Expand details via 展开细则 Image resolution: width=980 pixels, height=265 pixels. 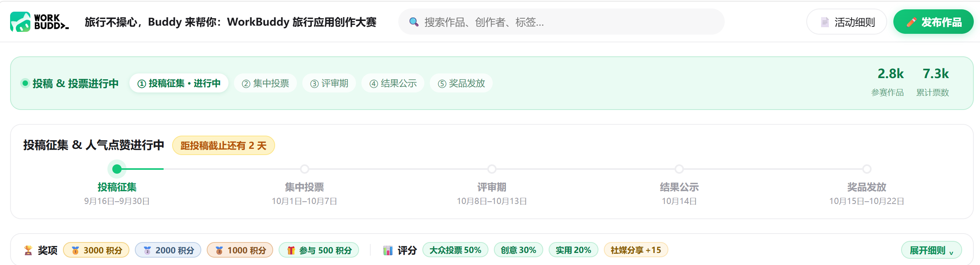(x=931, y=250)
